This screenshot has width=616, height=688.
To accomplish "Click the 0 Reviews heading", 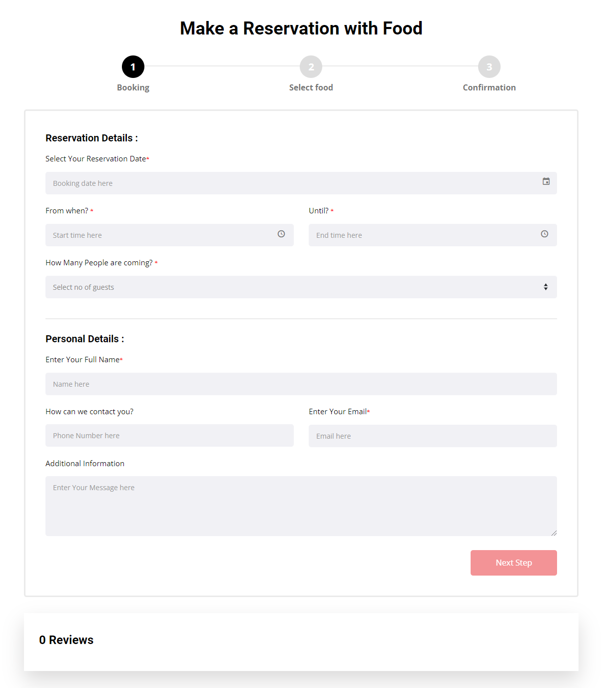I will (66, 640).
